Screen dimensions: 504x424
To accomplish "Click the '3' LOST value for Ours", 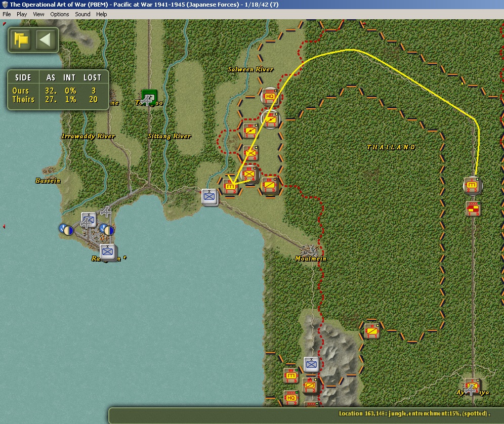I will point(94,91).
